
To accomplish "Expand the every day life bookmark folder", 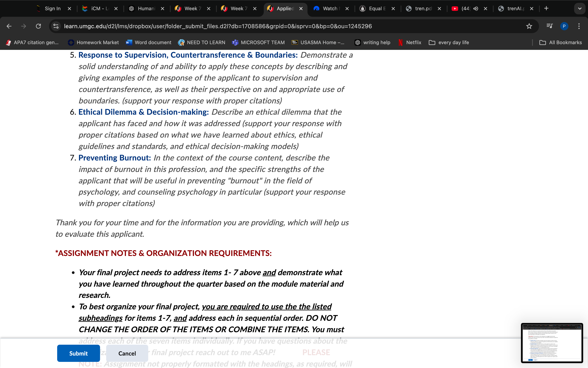I will (x=449, y=43).
